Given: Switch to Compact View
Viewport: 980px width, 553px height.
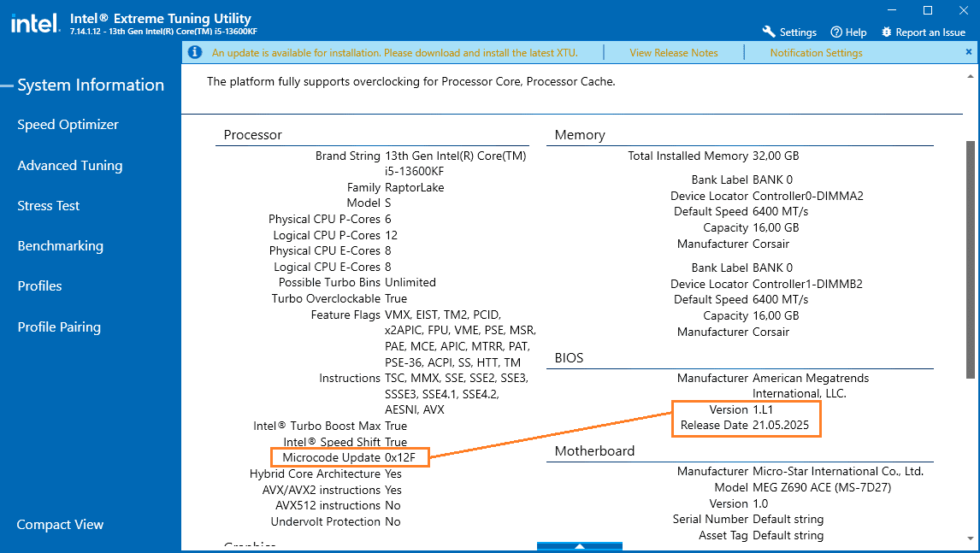Looking at the screenshot, I should pyautogui.click(x=60, y=525).
